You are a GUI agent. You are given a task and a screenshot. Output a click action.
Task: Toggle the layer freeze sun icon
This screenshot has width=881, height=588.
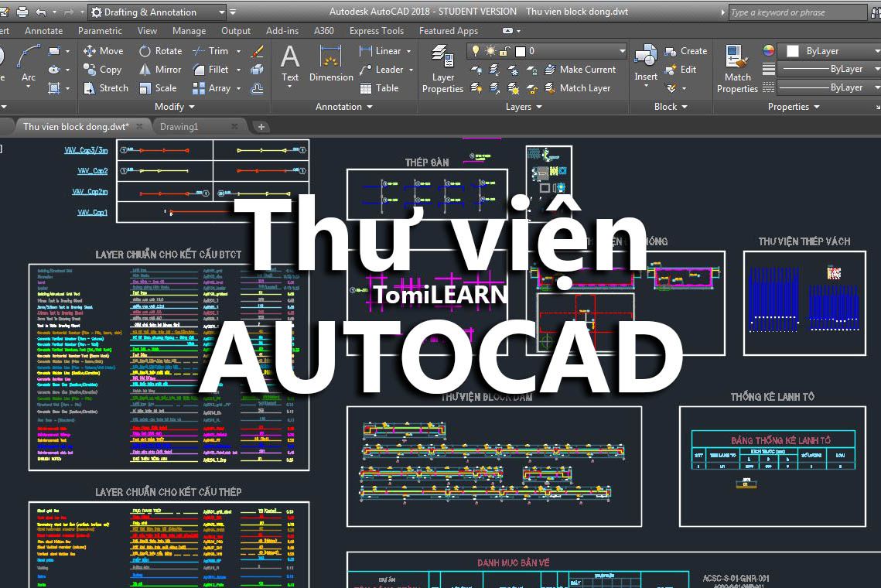[490, 51]
